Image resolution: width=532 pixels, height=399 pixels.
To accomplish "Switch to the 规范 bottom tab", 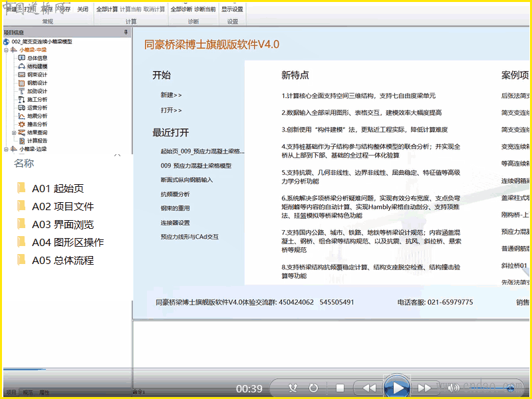I will [28, 392].
